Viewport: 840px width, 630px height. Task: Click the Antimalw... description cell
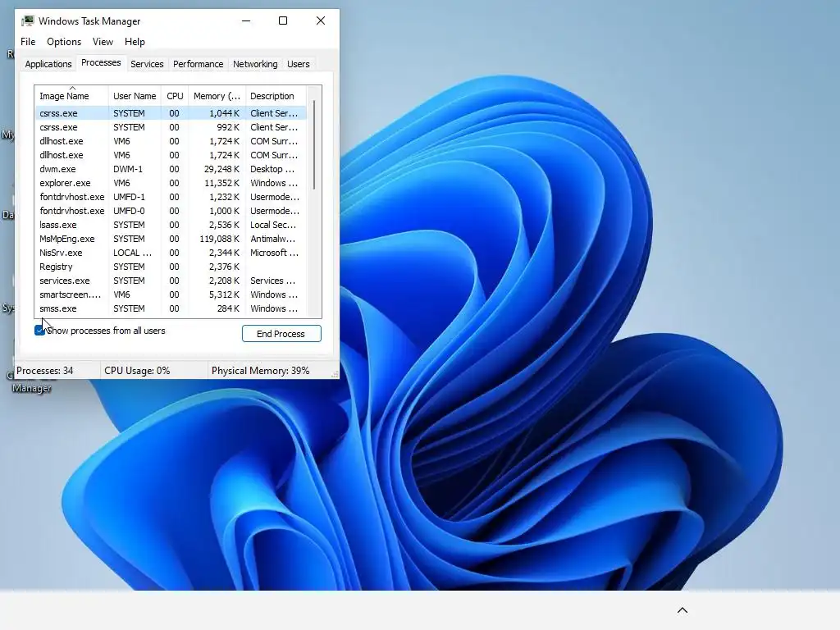(x=272, y=239)
